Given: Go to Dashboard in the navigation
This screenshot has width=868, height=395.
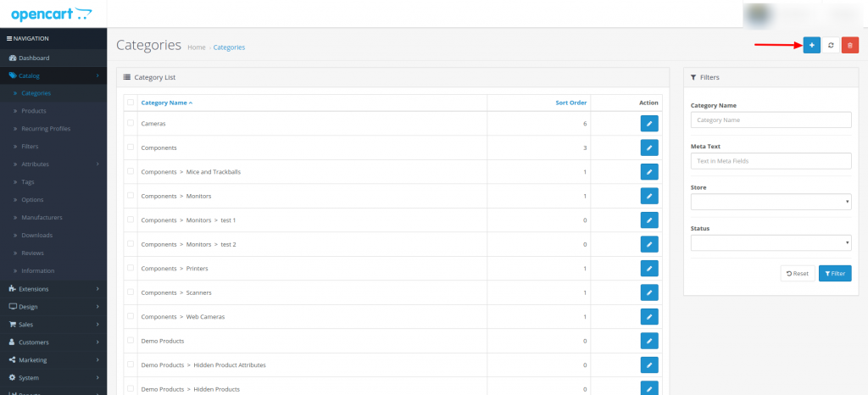Looking at the screenshot, I should pos(34,58).
